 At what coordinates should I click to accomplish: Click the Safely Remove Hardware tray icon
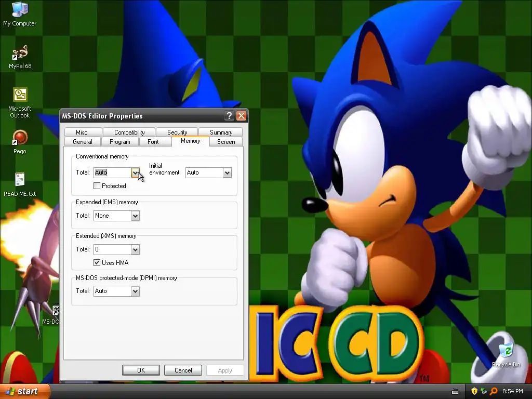click(484, 391)
